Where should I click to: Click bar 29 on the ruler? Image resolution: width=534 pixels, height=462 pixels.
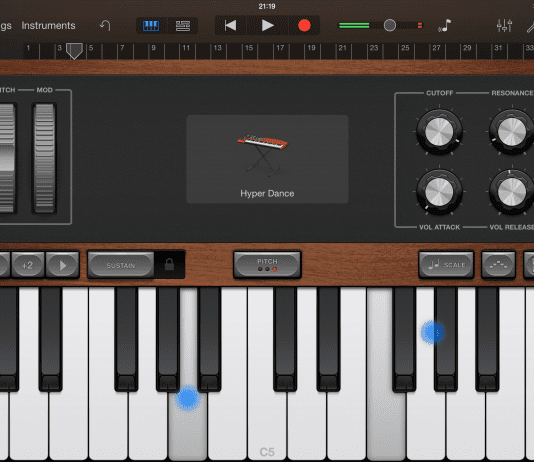[x=467, y=48]
